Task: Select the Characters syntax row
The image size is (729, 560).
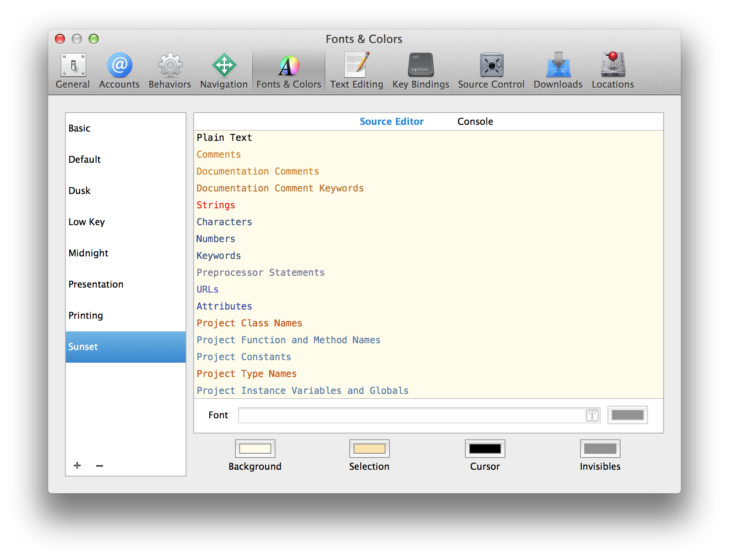Action: pos(428,222)
